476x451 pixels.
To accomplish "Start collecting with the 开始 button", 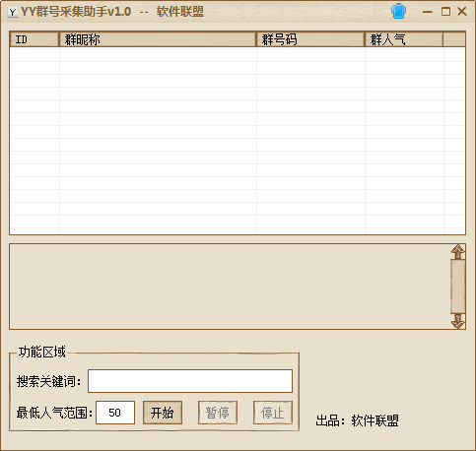I will (163, 413).
